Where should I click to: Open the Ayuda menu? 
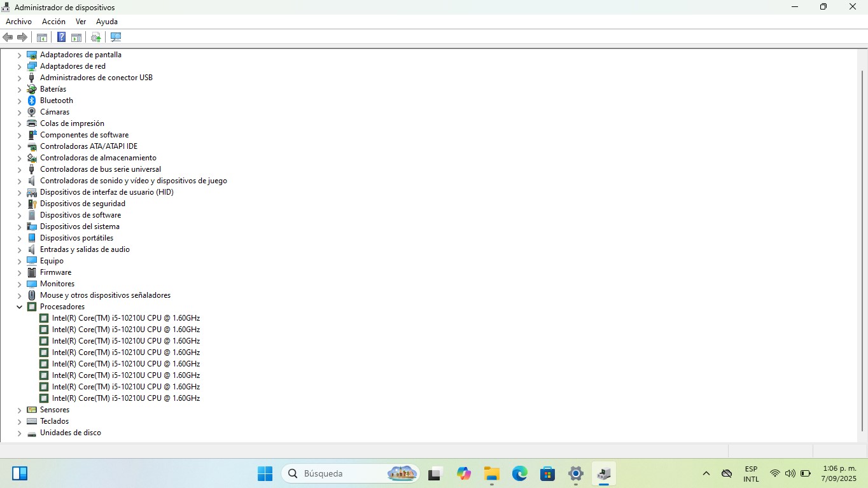click(107, 22)
